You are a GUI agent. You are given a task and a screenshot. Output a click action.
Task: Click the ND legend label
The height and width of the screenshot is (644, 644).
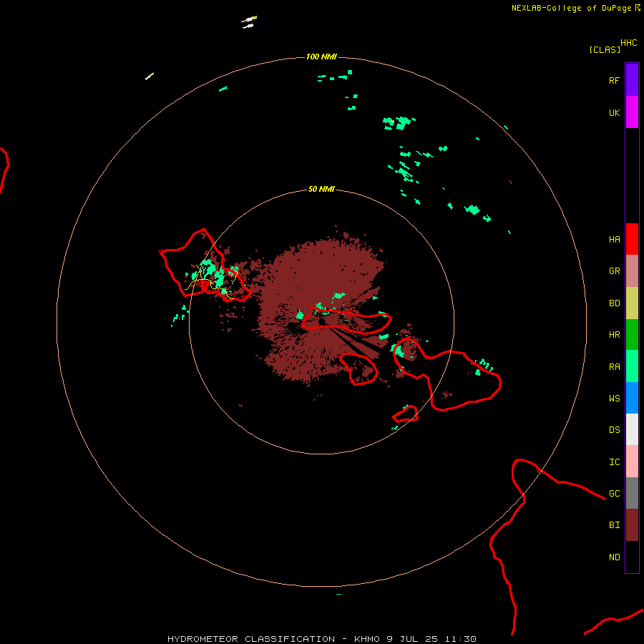click(614, 557)
